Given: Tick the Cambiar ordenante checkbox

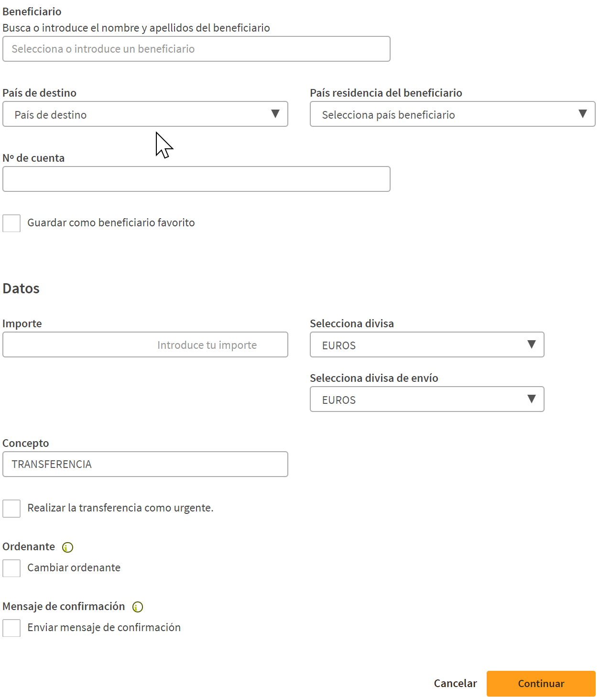Looking at the screenshot, I should click(11, 568).
